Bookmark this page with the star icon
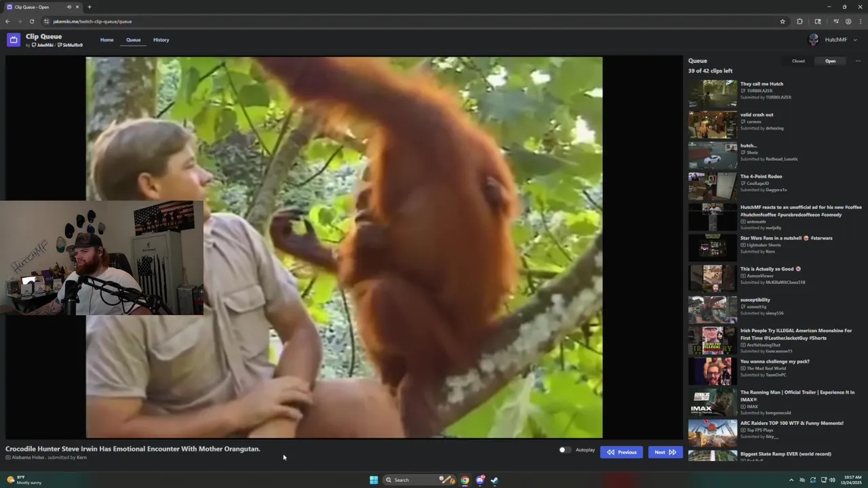 pos(783,22)
